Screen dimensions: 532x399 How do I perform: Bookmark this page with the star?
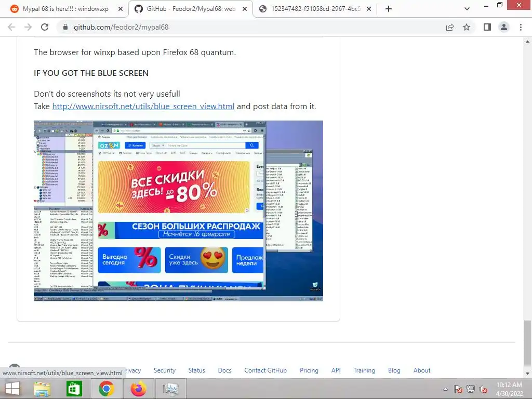467,27
